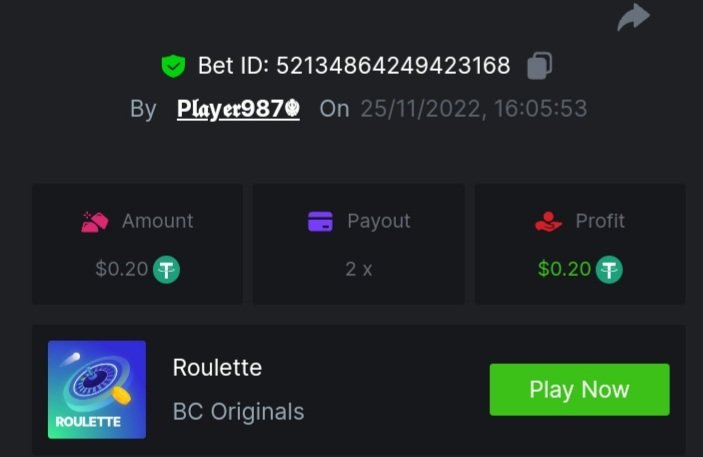Copy the Bet ID with copy icon
This screenshot has height=457, width=703.
point(539,66)
